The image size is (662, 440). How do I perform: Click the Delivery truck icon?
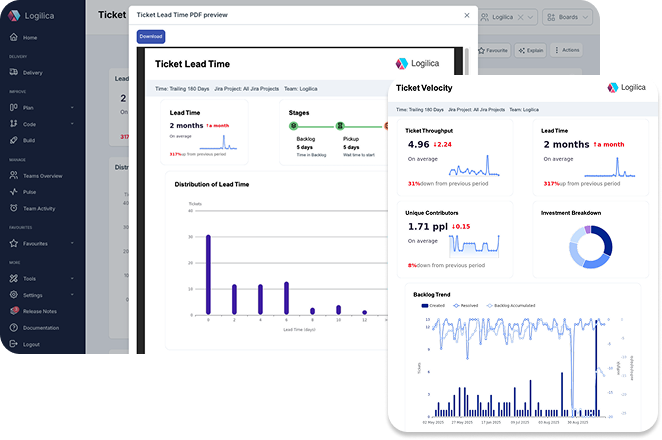click(14, 72)
